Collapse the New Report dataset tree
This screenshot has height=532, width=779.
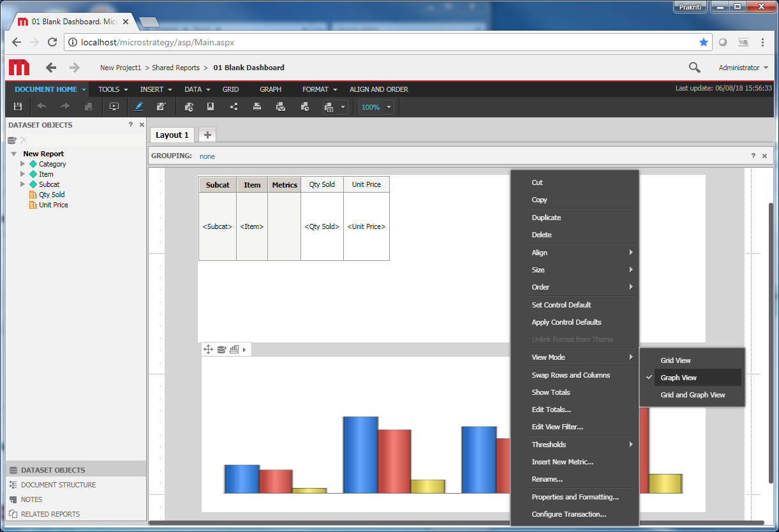pyautogui.click(x=15, y=153)
